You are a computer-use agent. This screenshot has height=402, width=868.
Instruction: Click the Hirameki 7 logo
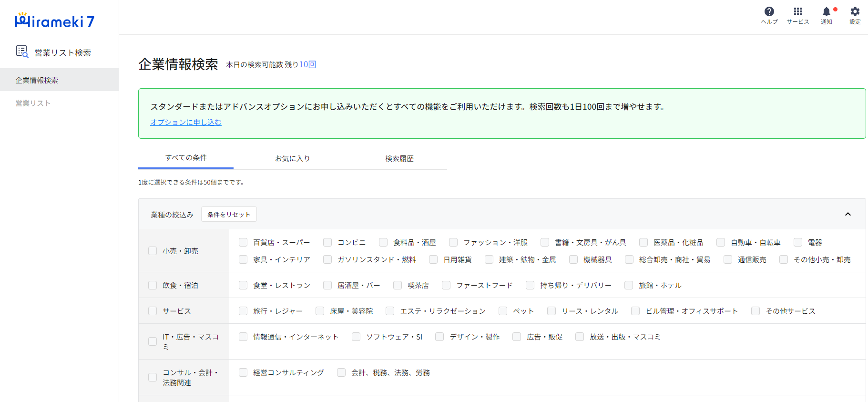pos(55,21)
